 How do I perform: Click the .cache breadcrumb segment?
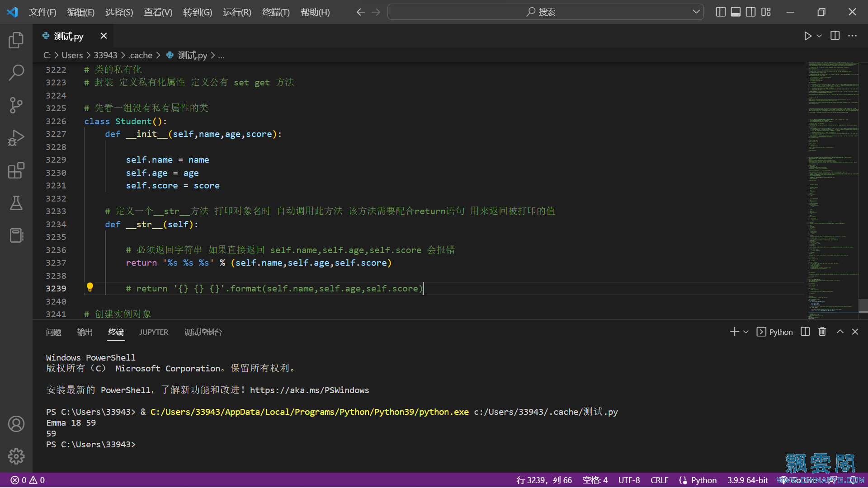140,55
